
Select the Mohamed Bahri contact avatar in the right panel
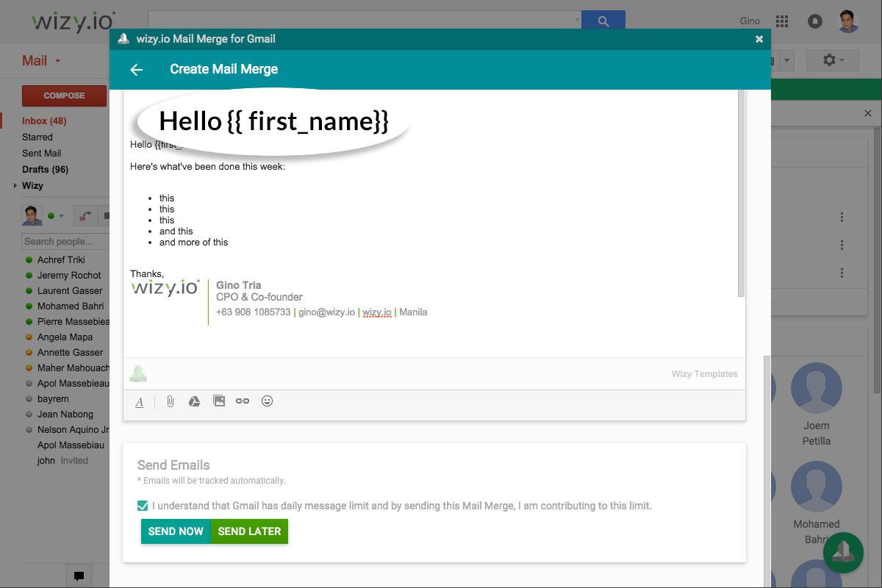(x=816, y=487)
